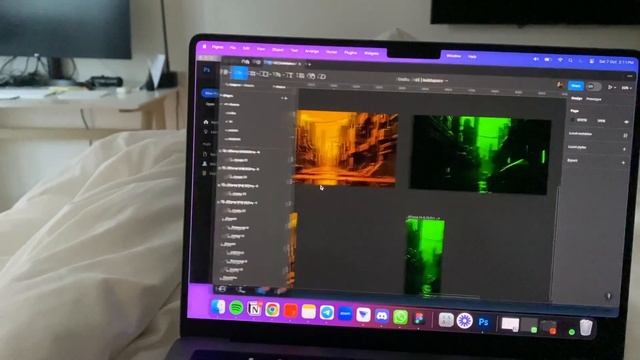
Task: Open Telegram from the dock
Action: pyautogui.click(x=327, y=313)
